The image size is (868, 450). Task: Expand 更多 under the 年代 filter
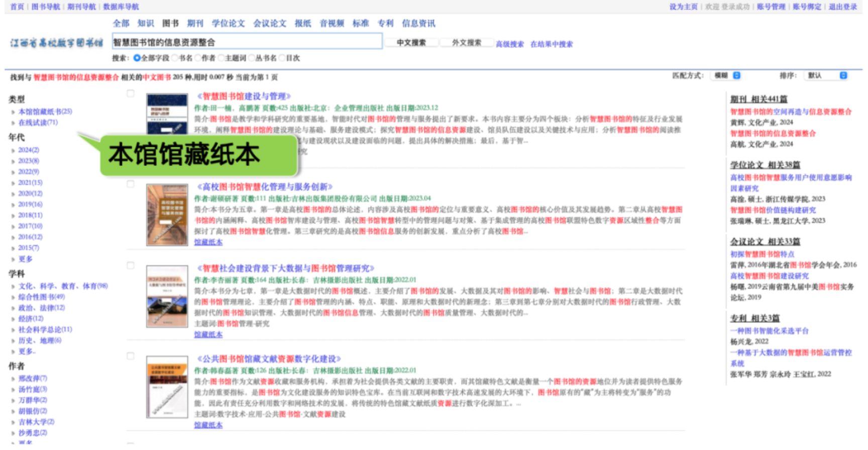click(25, 259)
